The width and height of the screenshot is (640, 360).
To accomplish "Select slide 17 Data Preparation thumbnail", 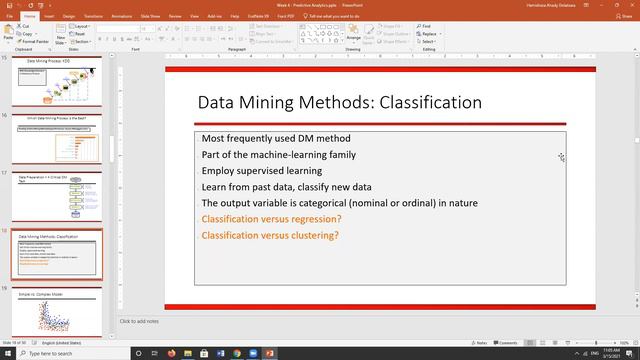I will click(57, 196).
